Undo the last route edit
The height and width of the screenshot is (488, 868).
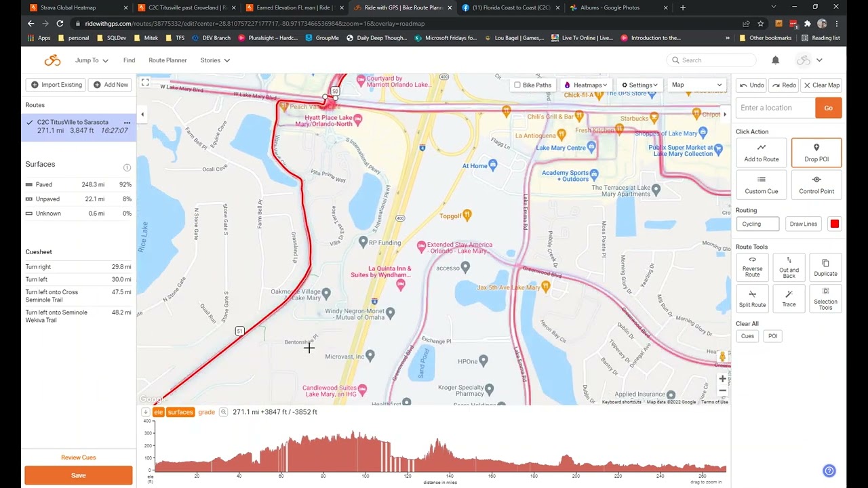pos(751,85)
